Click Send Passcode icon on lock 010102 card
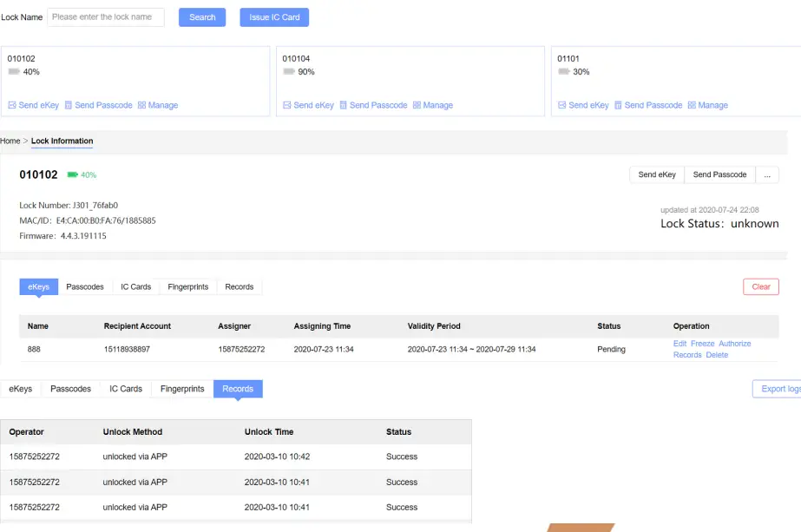Screen dimensions: 801x532 69,105
